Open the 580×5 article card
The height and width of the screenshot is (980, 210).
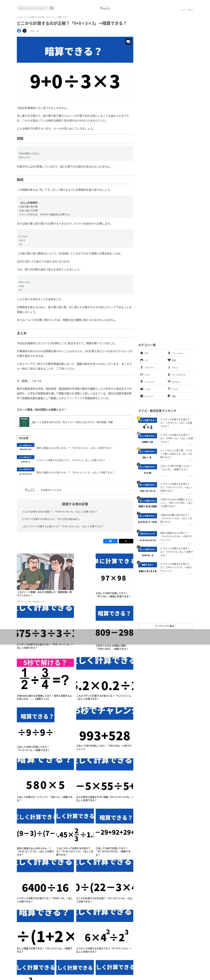point(45,780)
